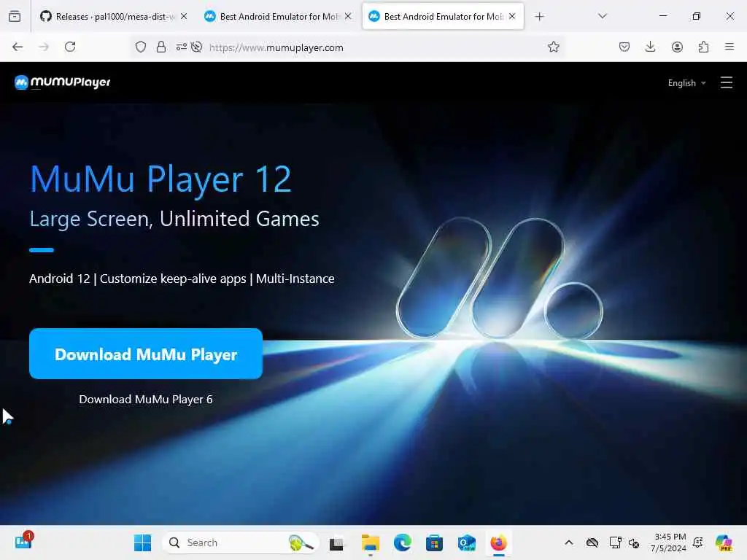Open the notifications bell icon
747x560 pixels.
(x=698, y=542)
